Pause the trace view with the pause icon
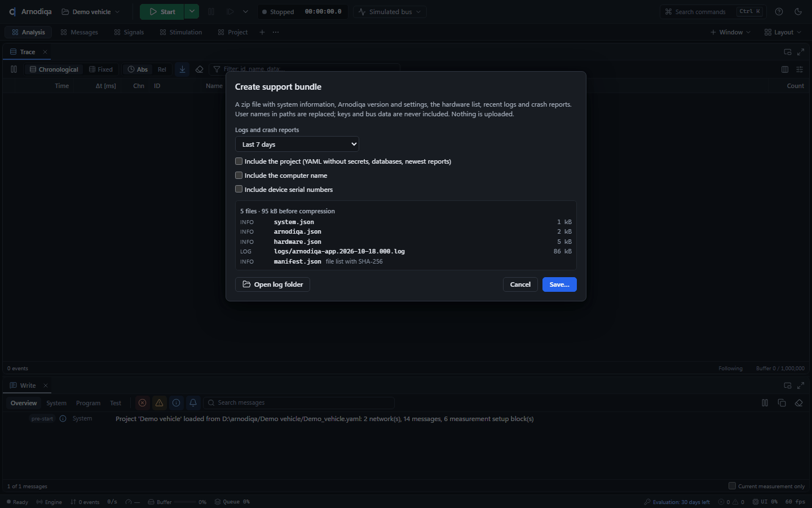This screenshot has height=508, width=812. (x=14, y=69)
